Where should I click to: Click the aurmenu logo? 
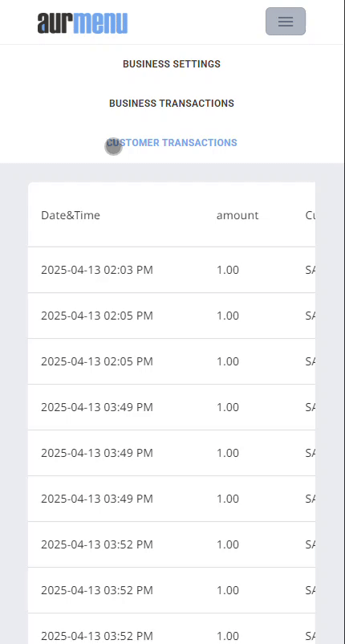pyautogui.click(x=83, y=23)
